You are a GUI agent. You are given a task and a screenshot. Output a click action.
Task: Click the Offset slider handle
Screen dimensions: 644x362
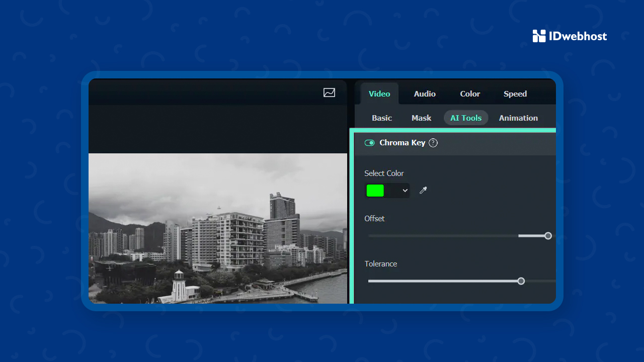pyautogui.click(x=548, y=235)
